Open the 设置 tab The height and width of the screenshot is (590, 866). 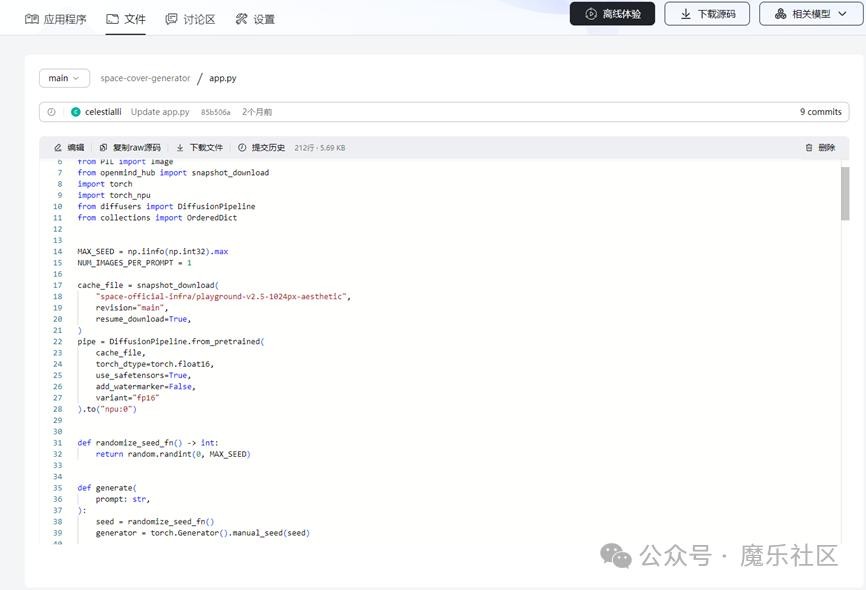[x=255, y=19]
